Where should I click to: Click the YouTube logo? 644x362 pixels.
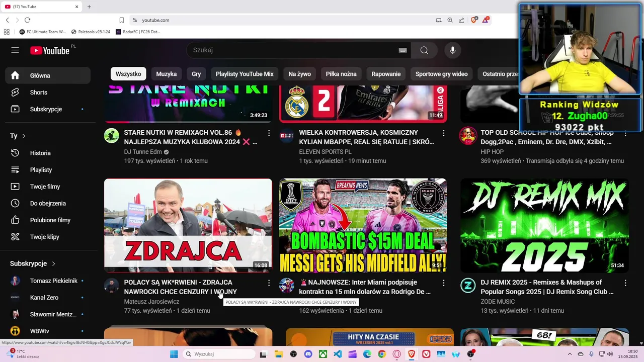[50, 50]
